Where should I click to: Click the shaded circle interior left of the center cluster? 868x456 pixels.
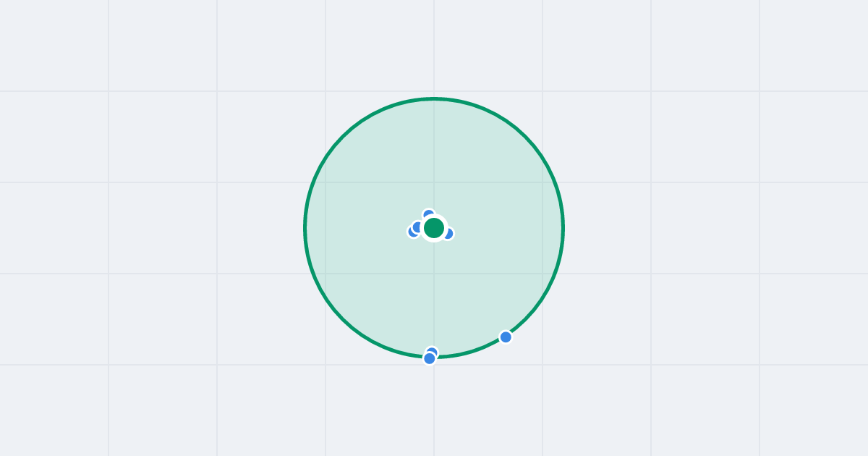tap(354, 228)
